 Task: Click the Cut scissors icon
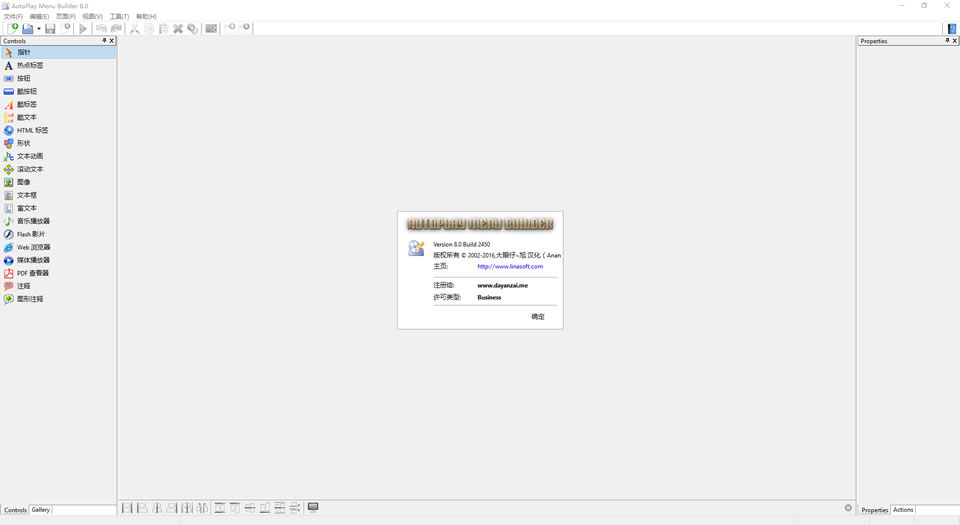click(x=134, y=28)
